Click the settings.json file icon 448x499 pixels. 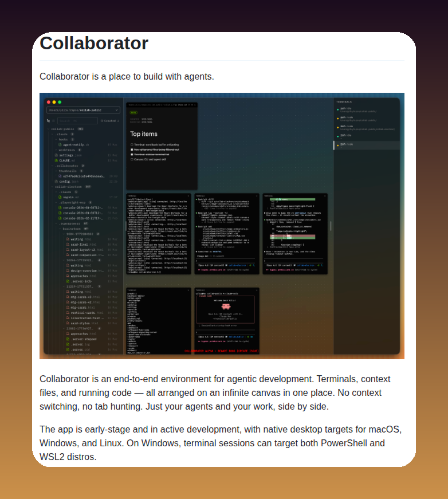[x=56, y=155]
